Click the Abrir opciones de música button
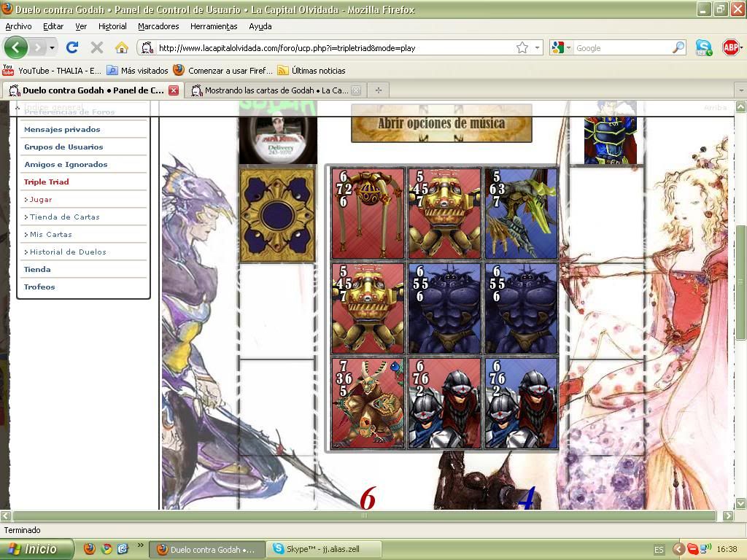This screenshot has width=747, height=560. tap(441, 123)
